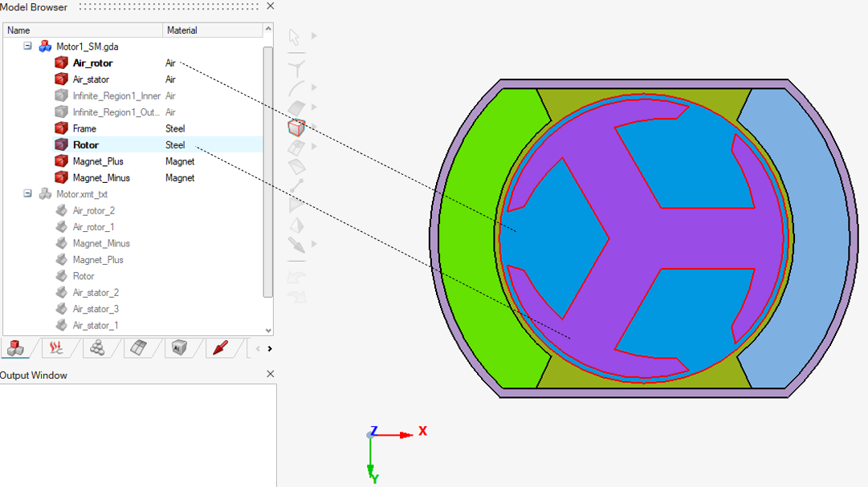Collapse the Motor1_SM.gda tree node
The image size is (868, 487).
pos(27,47)
